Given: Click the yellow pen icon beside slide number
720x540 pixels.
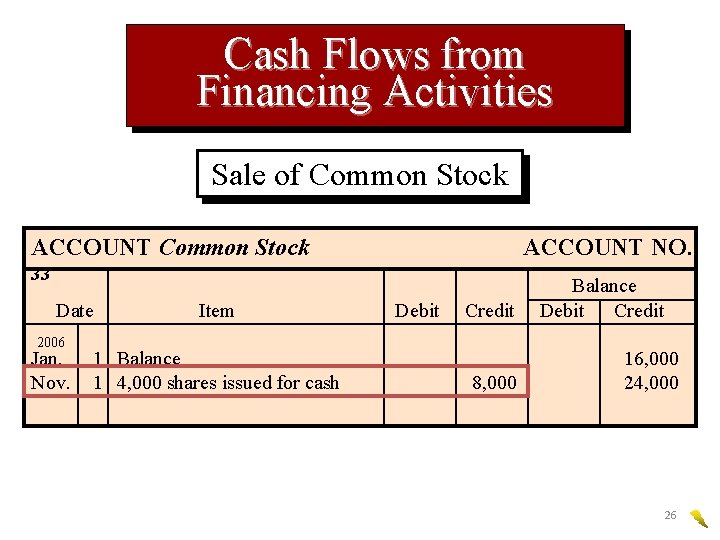Looking at the screenshot, I should [698, 517].
